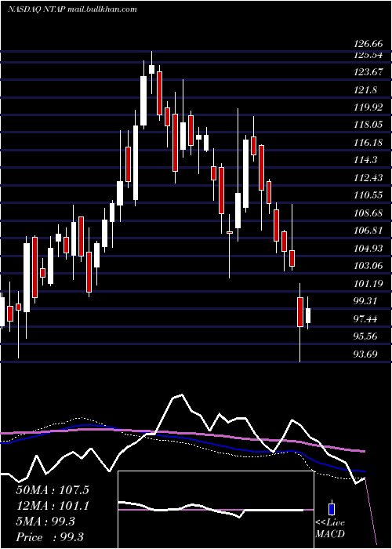This screenshot has height=549, width=392.
Task: Click the 12MA : 101.1 value
Action: point(53,506)
